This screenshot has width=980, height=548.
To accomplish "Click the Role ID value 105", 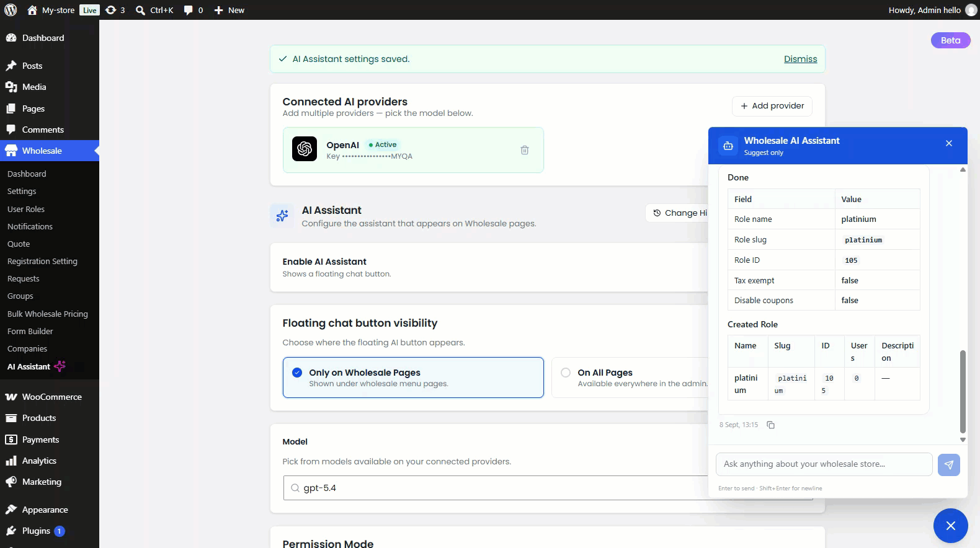I will pos(851,260).
